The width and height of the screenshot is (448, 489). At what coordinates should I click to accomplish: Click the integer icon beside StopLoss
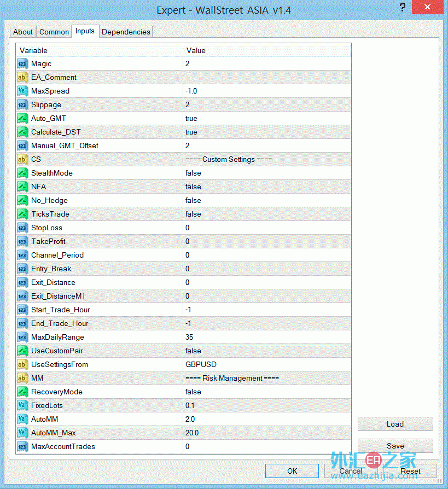tap(22, 228)
